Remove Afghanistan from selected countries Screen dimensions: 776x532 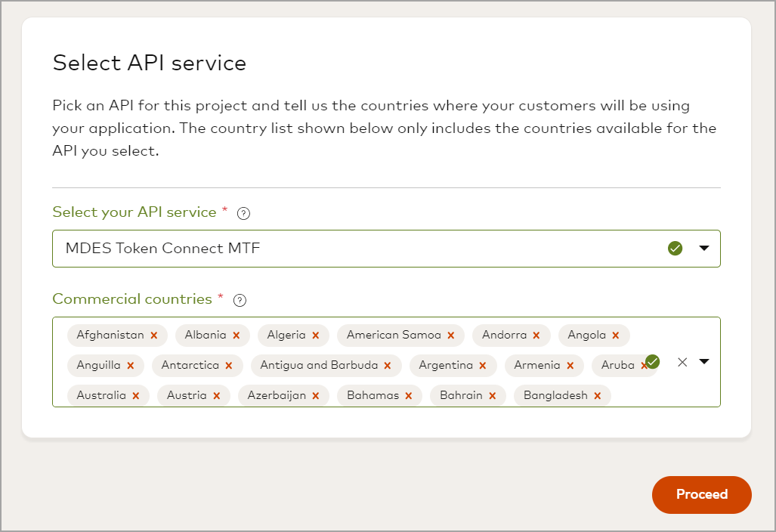pos(154,336)
